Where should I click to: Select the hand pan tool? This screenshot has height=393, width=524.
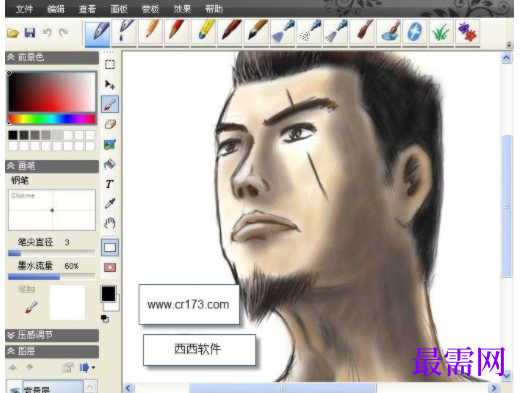(x=110, y=223)
